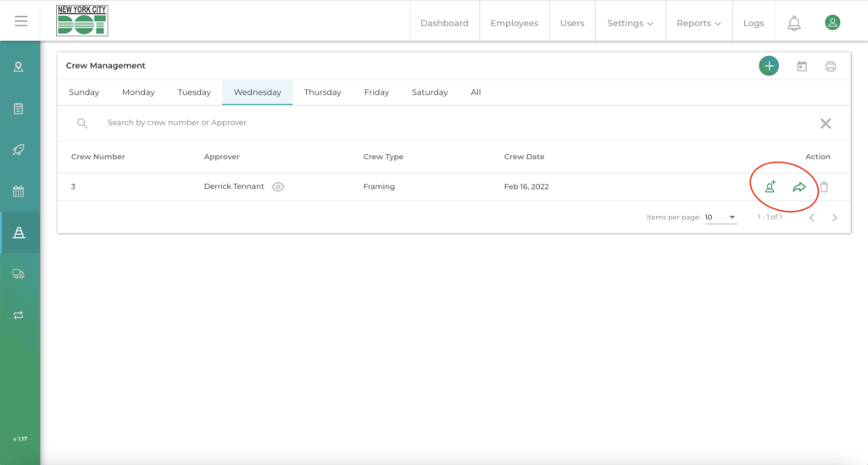Open the hamburger menu icon
This screenshot has height=465, width=868.
20,21
